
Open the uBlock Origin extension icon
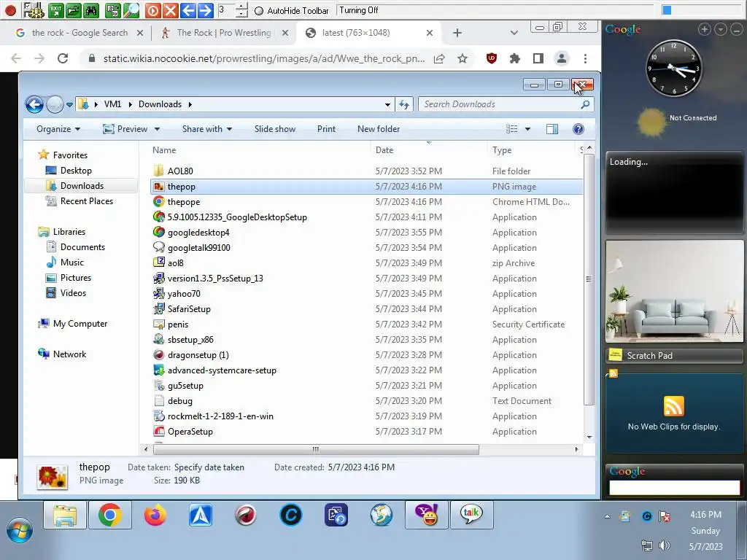[x=491, y=58]
